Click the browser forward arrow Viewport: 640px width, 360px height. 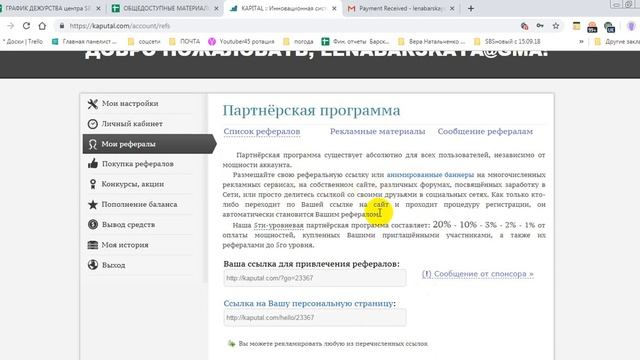[11, 26]
